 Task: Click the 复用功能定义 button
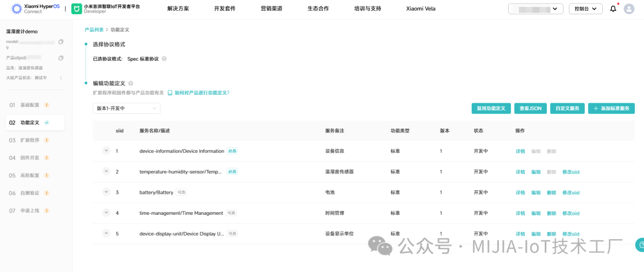[491, 109]
